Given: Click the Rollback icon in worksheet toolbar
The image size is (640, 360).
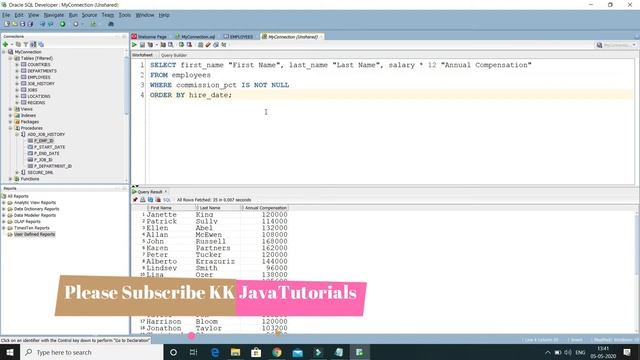Looking at the screenshot, I should click(189, 44).
